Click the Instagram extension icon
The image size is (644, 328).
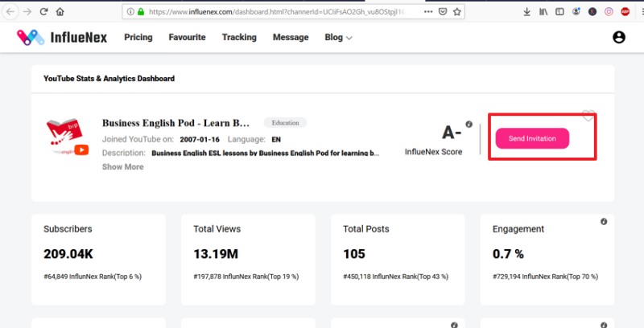click(609, 12)
